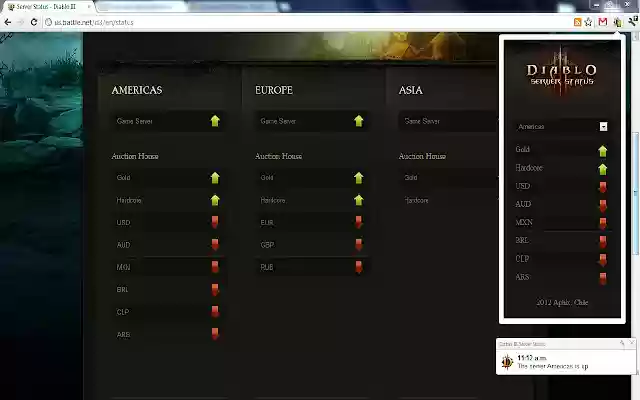Click the 11:52 a.m. notification timestamp
The width and height of the screenshot is (640, 400).
pos(531,358)
